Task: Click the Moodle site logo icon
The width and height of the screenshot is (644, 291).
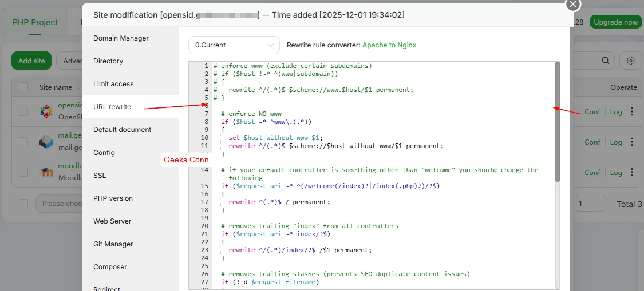Action: (x=46, y=173)
